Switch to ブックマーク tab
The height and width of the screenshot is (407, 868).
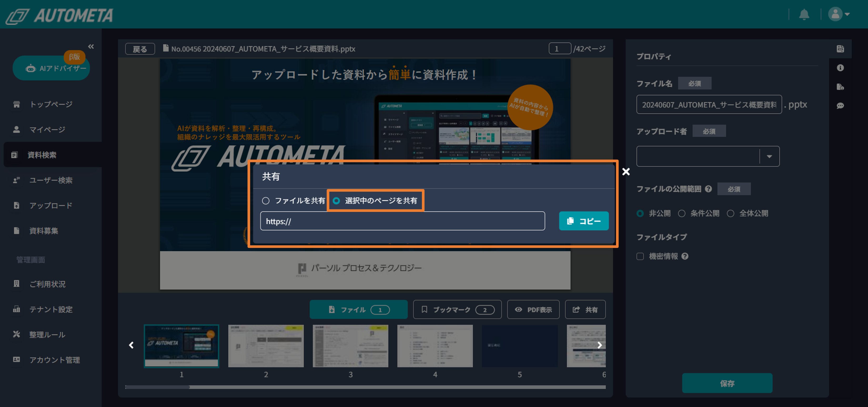click(457, 309)
